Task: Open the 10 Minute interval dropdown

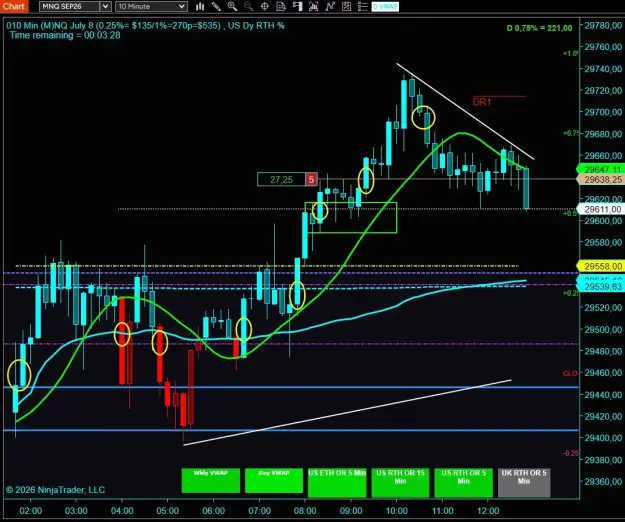Action: (151, 6)
